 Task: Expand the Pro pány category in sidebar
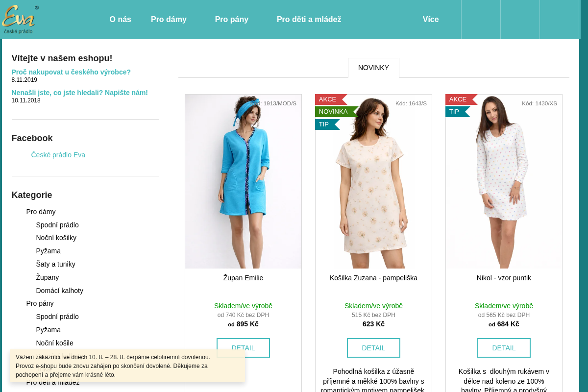pos(40,303)
